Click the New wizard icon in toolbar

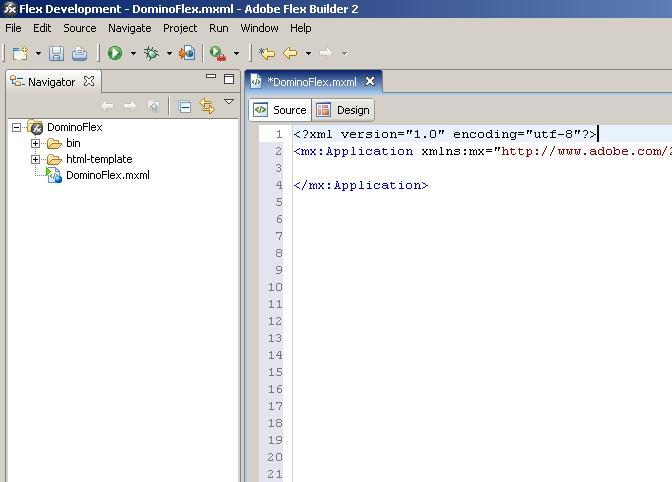click(20, 53)
